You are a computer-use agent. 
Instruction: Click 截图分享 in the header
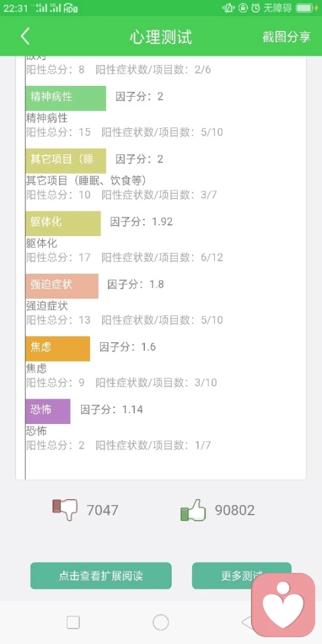pyautogui.click(x=286, y=37)
